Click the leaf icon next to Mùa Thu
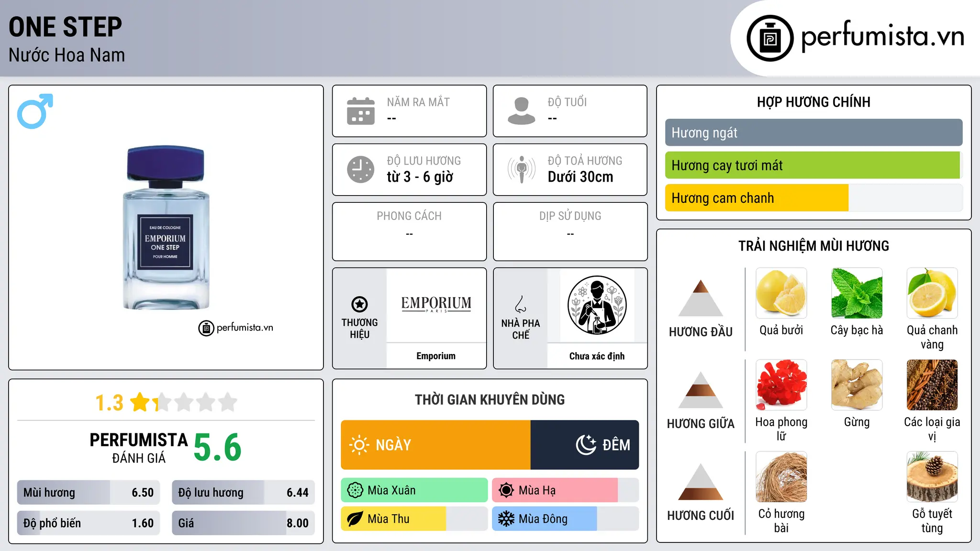 [355, 519]
